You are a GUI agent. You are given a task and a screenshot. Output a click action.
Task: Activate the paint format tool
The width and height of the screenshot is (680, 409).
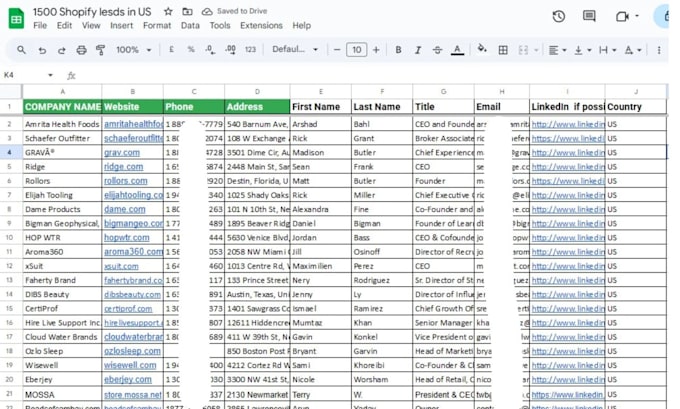point(101,50)
